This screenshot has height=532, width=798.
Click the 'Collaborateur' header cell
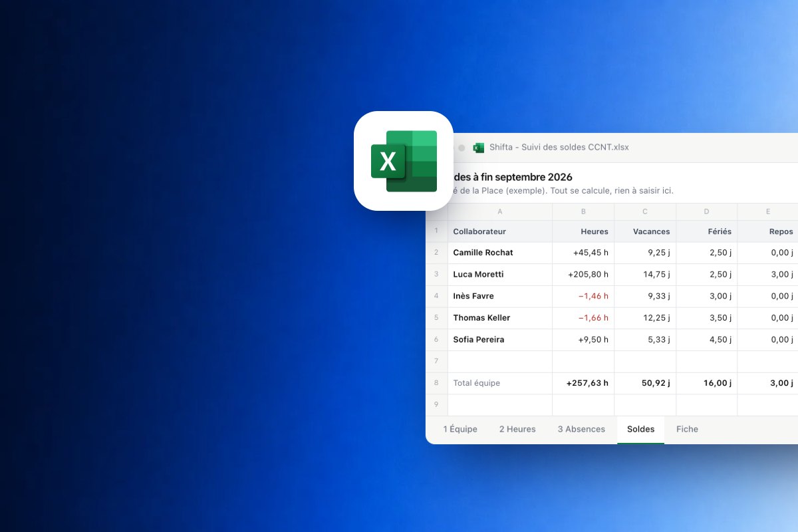[x=500, y=231]
